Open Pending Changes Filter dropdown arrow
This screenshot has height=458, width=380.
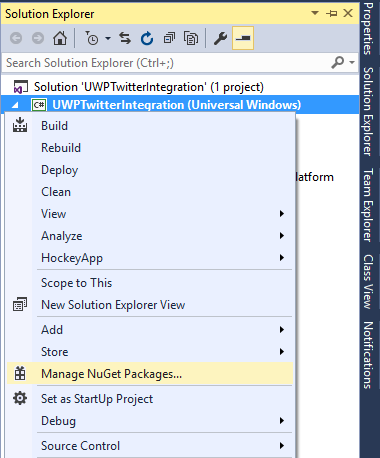(108, 38)
